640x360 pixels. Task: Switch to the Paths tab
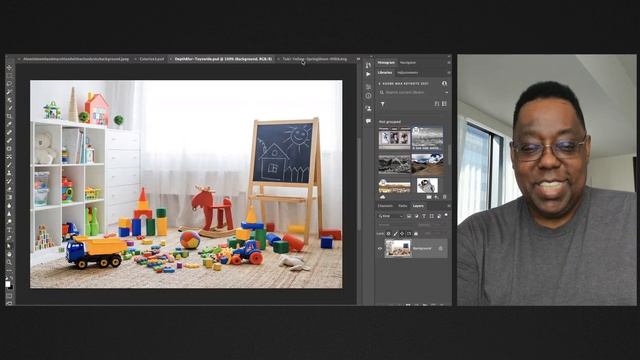402,206
